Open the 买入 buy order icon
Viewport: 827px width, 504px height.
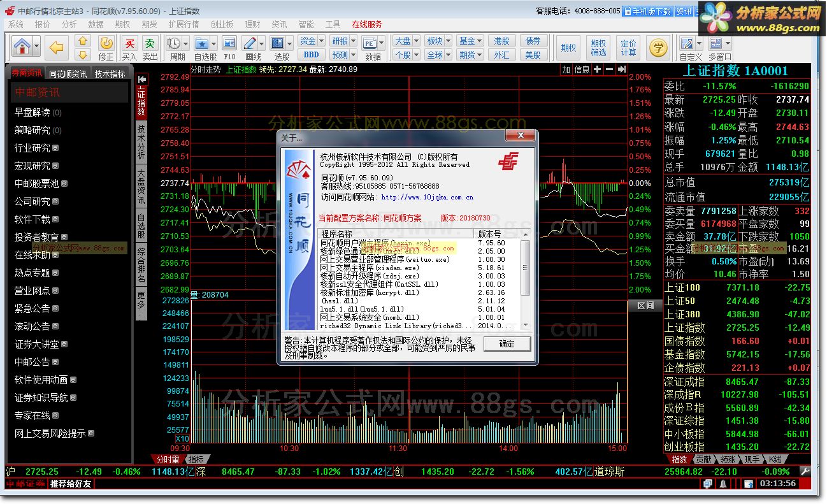(129, 43)
